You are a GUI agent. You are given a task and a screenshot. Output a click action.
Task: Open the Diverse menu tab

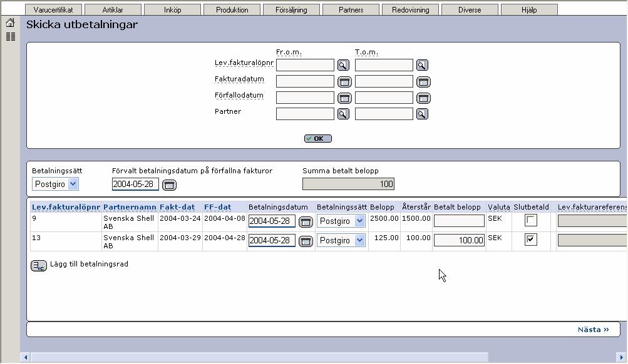pyautogui.click(x=470, y=9)
